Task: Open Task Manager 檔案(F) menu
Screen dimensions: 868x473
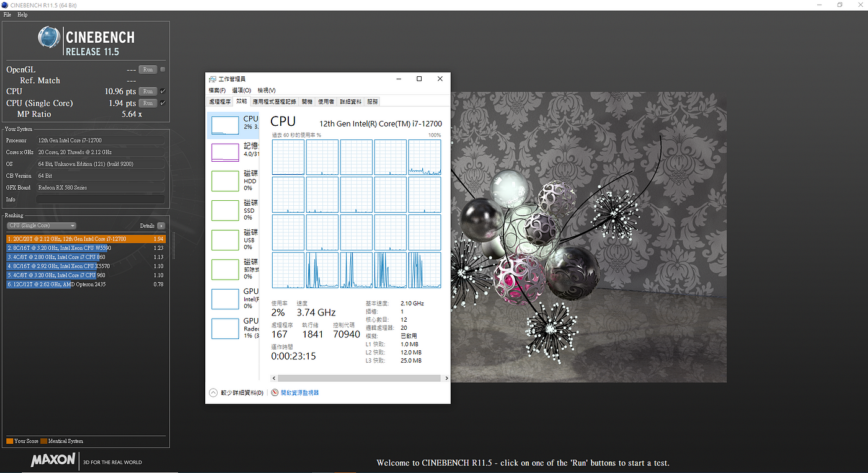Action: (217, 91)
